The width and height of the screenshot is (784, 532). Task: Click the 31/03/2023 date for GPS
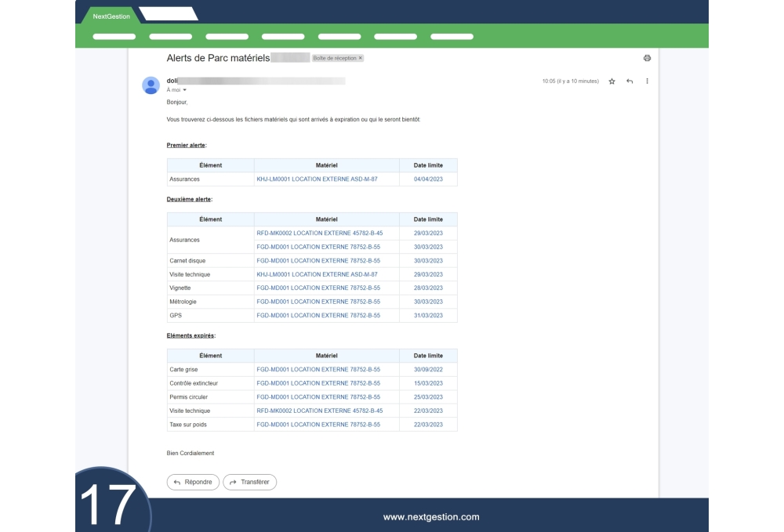click(428, 316)
